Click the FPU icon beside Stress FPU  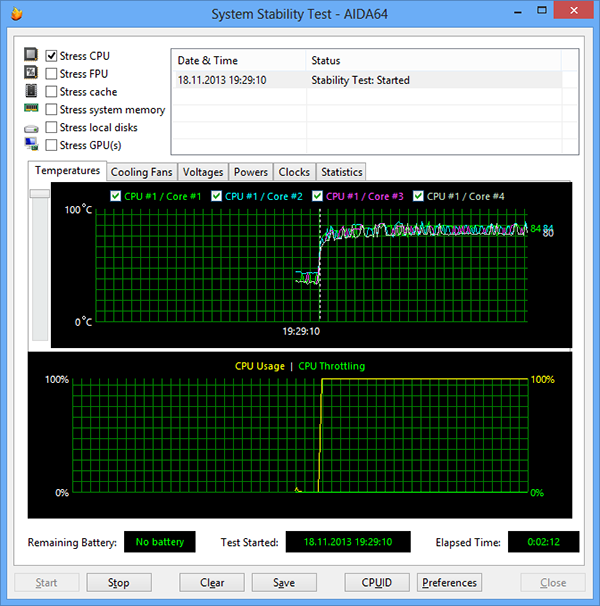(x=31, y=72)
